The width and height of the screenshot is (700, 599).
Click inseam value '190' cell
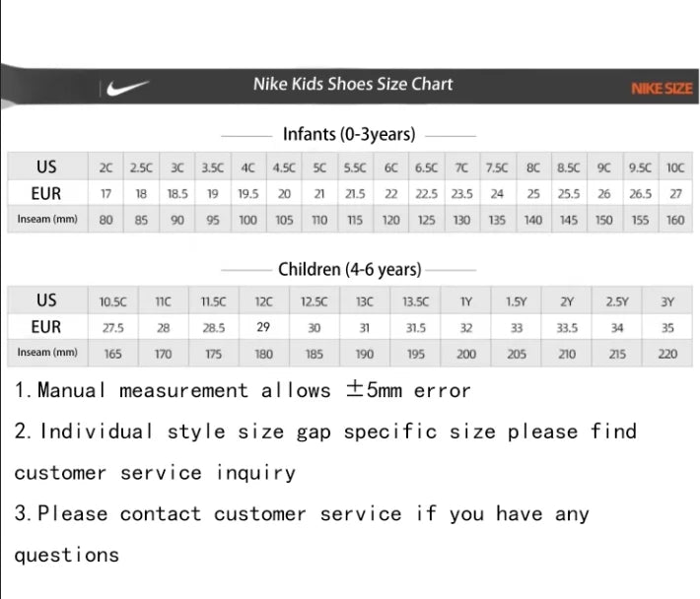[x=364, y=354]
